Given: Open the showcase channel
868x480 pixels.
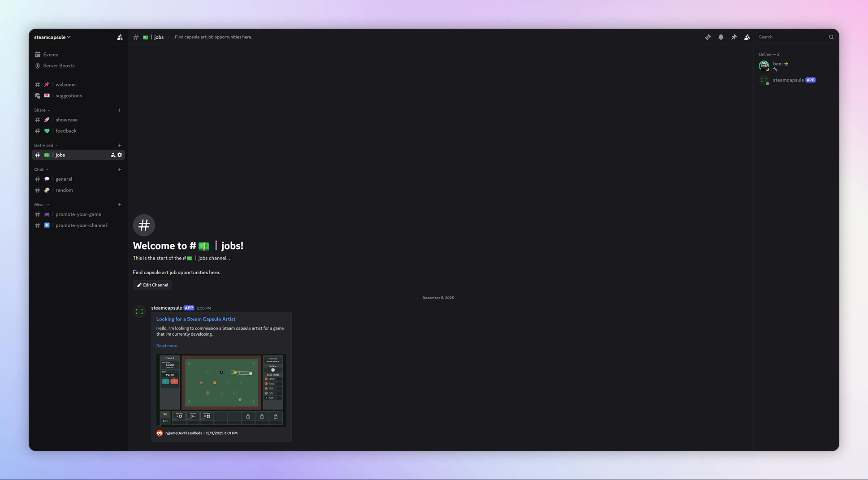Looking at the screenshot, I should [x=66, y=120].
